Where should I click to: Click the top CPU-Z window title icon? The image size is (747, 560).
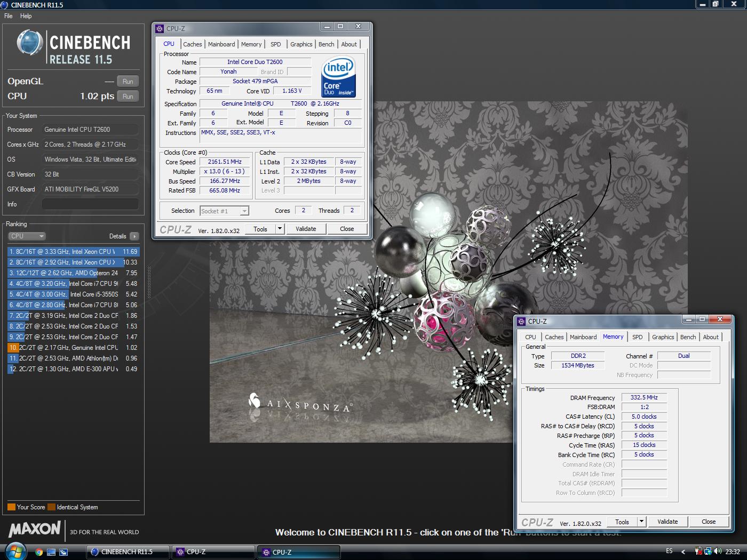(160, 29)
